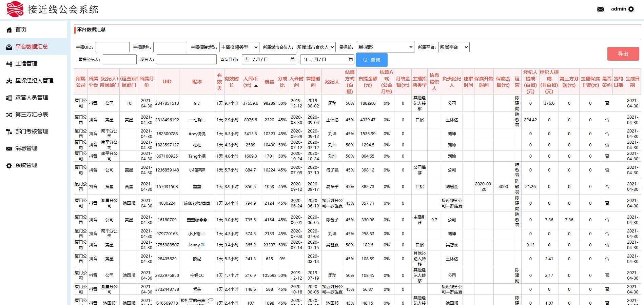The image size is (644, 305).
Task: Open the 运营人员管理 menu item
Action: [x=34, y=98]
